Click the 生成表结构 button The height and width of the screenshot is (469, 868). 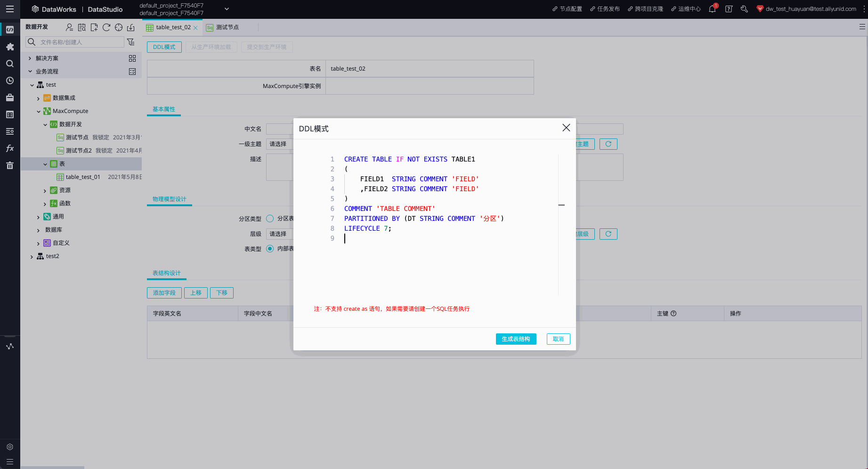(516, 339)
